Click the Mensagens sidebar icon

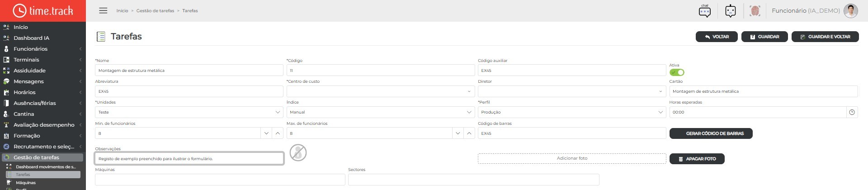(6, 81)
